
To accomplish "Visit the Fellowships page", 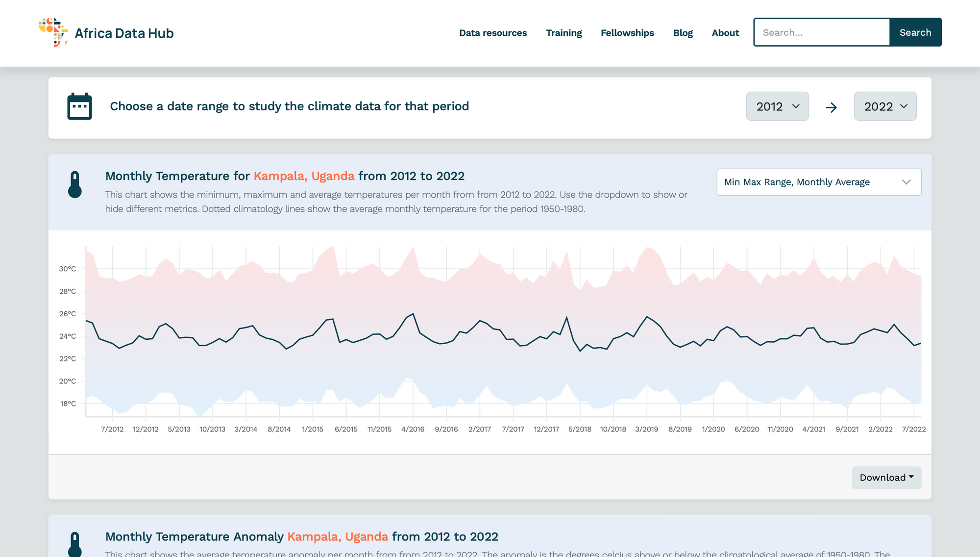I will 627,33.
